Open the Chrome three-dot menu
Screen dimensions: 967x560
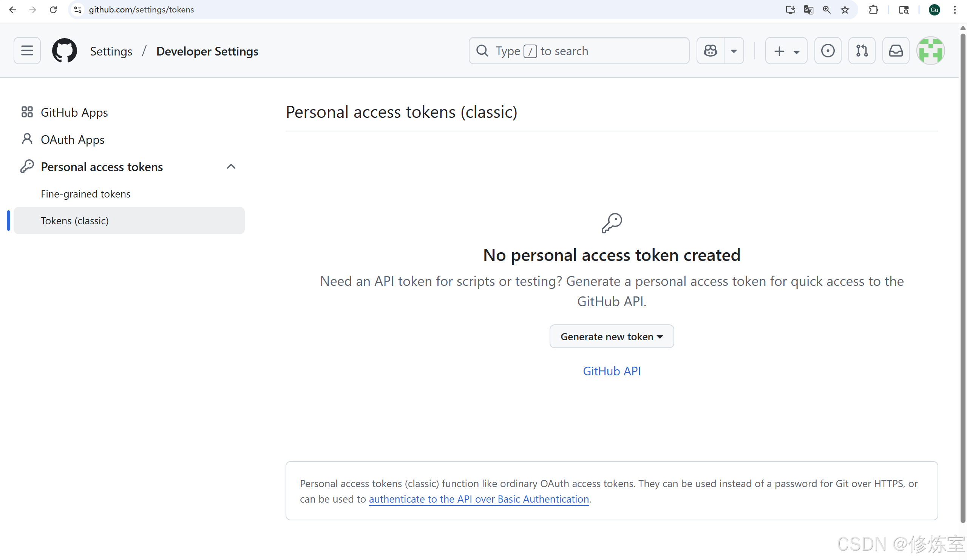click(x=955, y=9)
